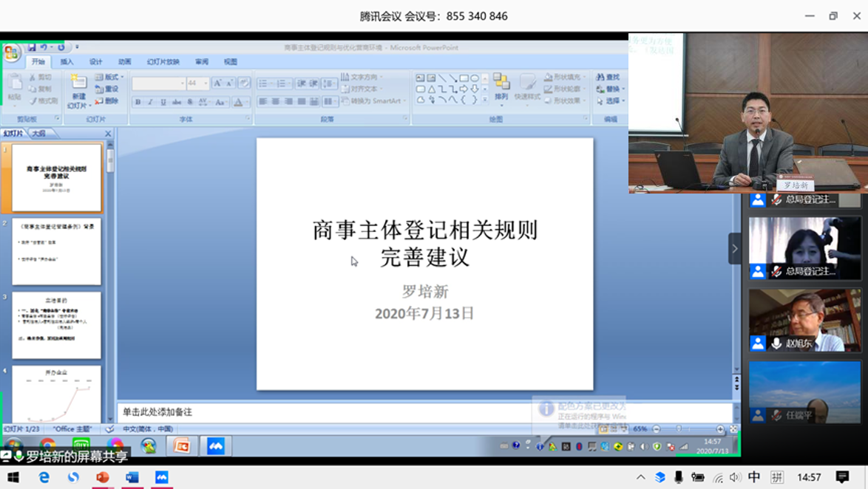
Task: Toggle center text alignment
Action: click(x=276, y=101)
